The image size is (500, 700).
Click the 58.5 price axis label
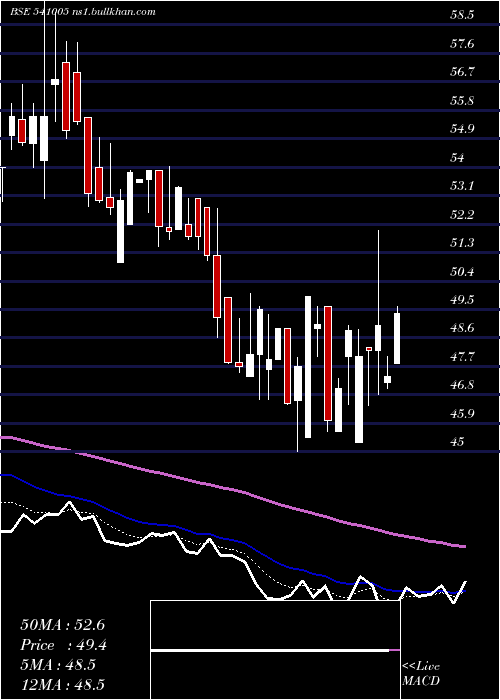click(x=462, y=15)
